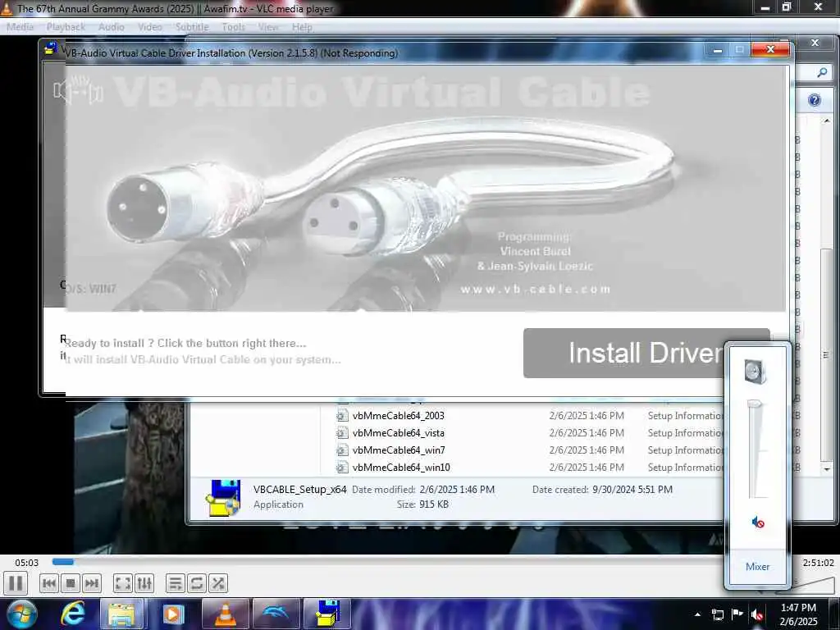Select vbMmeCable64_win10 file in Explorer
The image size is (840, 630).
[x=400, y=467]
